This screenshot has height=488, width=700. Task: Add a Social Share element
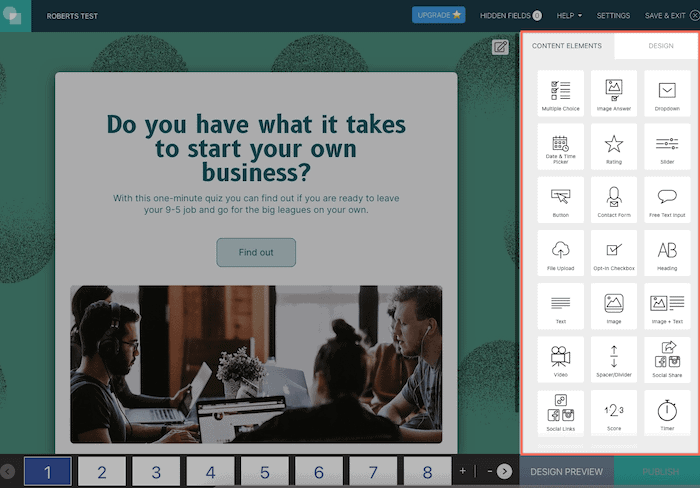(x=667, y=359)
